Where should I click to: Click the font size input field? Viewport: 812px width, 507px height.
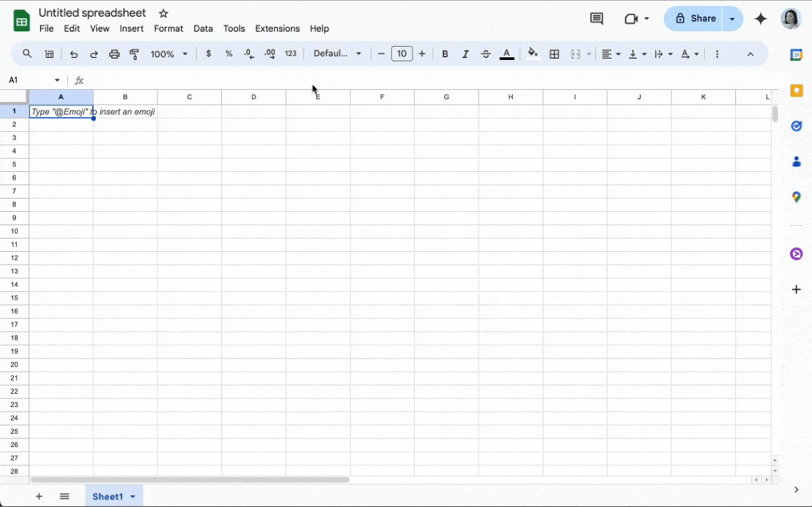(402, 54)
